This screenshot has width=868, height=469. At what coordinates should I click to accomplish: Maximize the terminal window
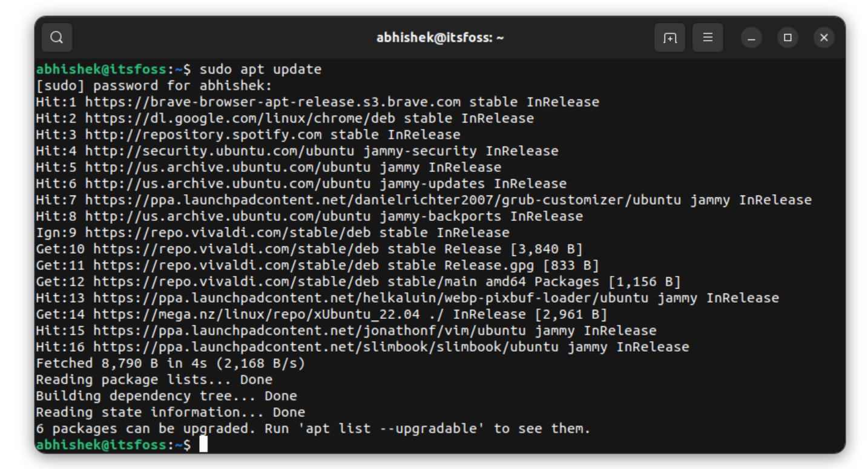pyautogui.click(x=787, y=38)
